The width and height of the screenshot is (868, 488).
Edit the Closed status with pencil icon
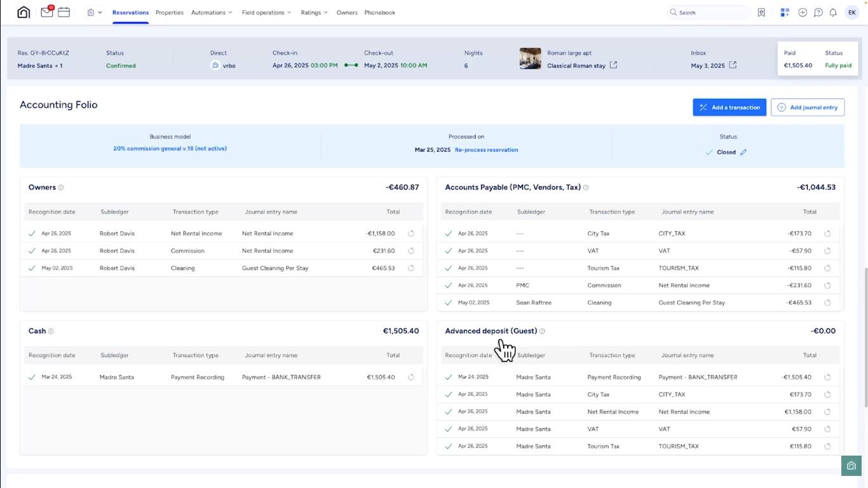click(743, 152)
